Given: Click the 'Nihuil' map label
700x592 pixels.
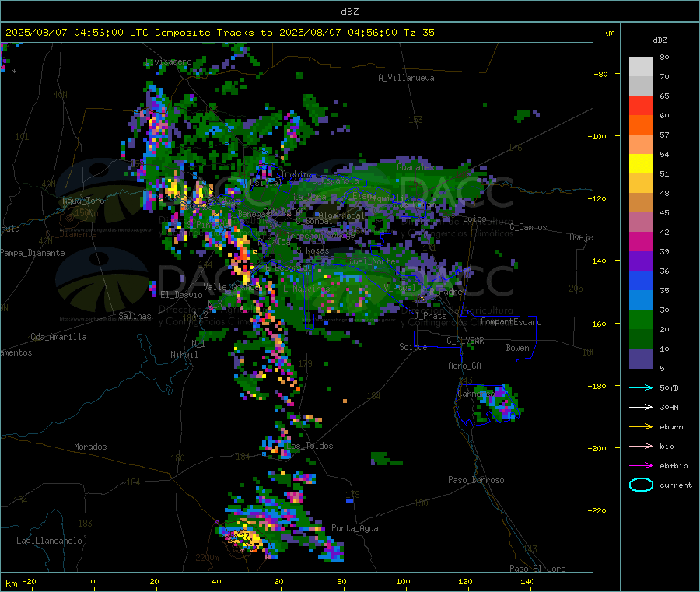Looking at the screenshot, I should tap(184, 355).
